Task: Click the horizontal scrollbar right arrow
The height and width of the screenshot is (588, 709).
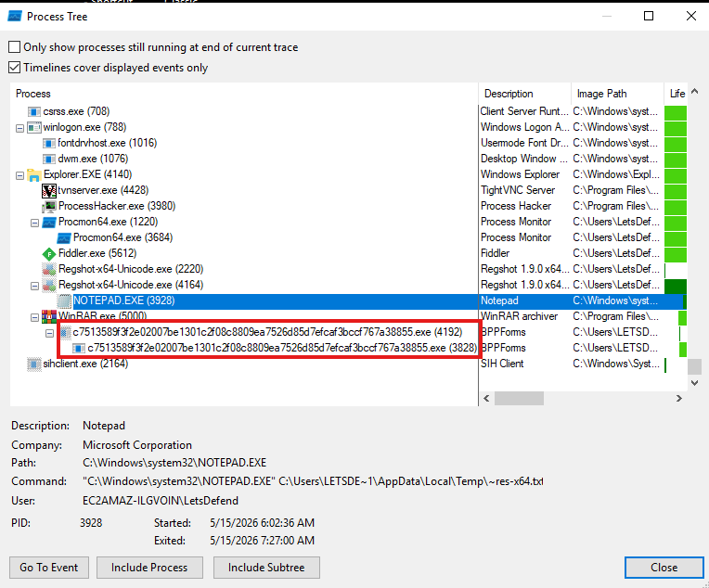Action: click(678, 398)
